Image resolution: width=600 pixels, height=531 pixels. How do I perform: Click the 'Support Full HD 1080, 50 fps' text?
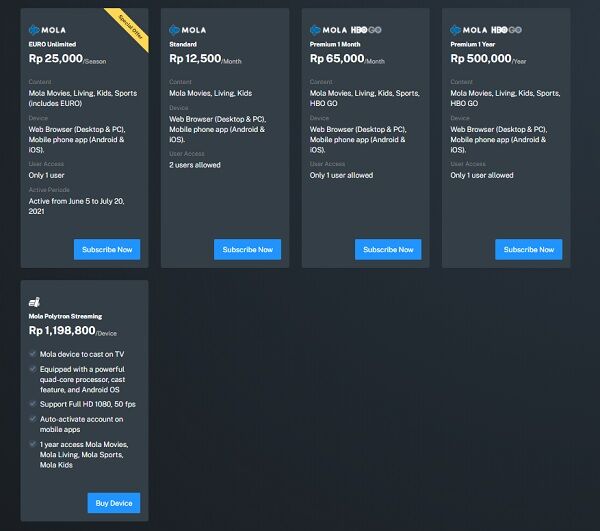pyautogui.click(x=88, y=404)
